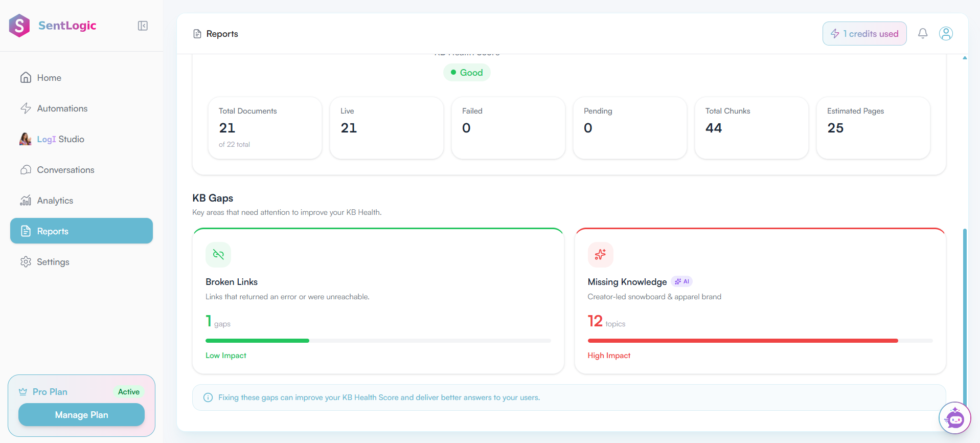Click the Active plan badge

point(129,392)
